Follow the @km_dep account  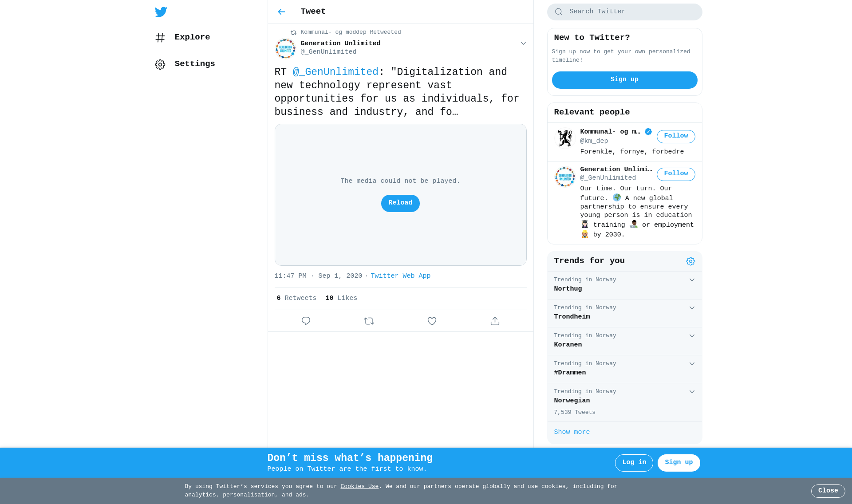(676, 136)
